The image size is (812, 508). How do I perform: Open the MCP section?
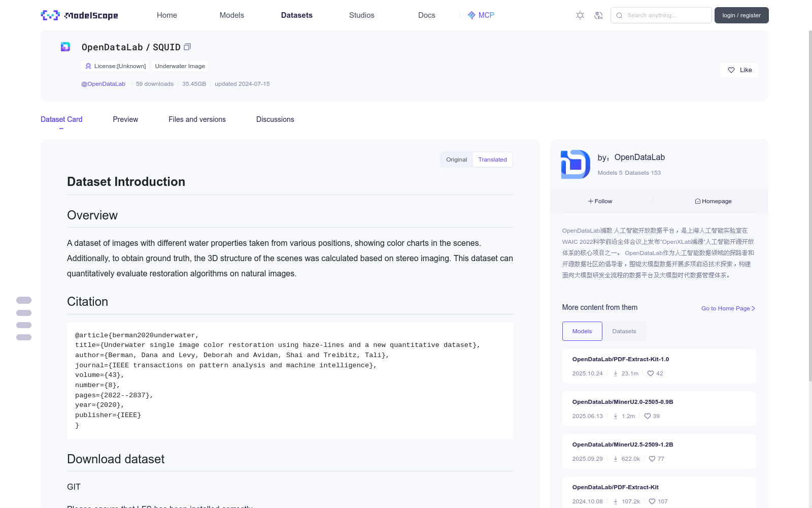[x=481, y=15]
